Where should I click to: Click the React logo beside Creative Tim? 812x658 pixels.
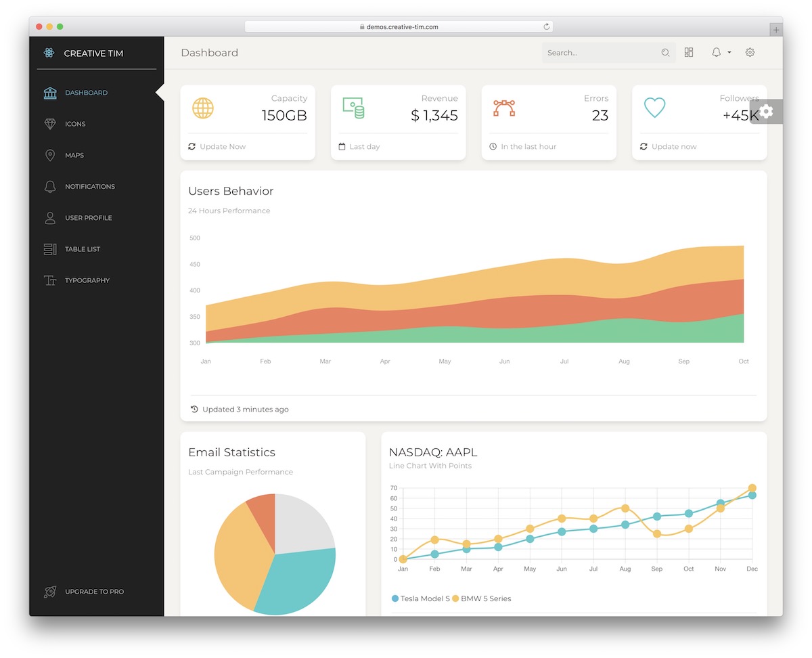[49, 53]
